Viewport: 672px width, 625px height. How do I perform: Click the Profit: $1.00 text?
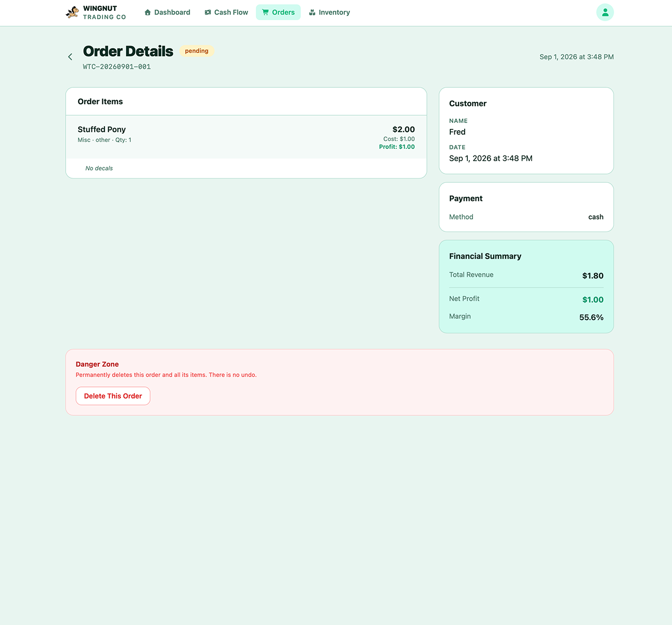tap(397, 147)
